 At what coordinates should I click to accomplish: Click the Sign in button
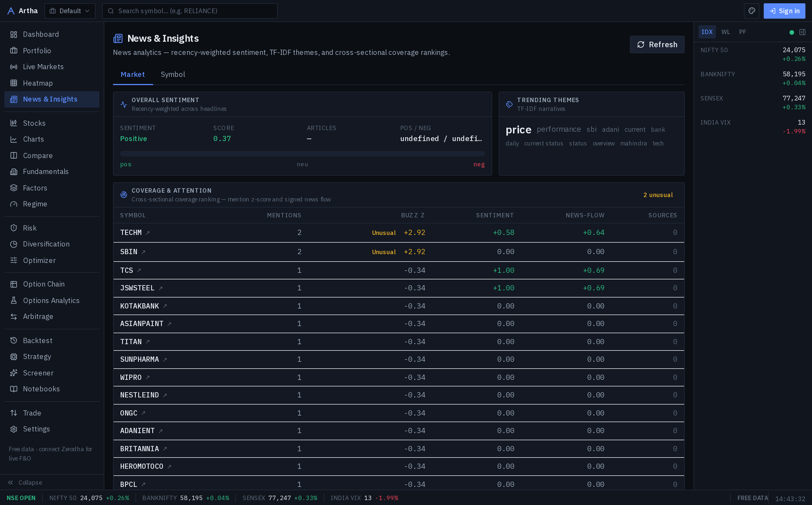[784, 11]
